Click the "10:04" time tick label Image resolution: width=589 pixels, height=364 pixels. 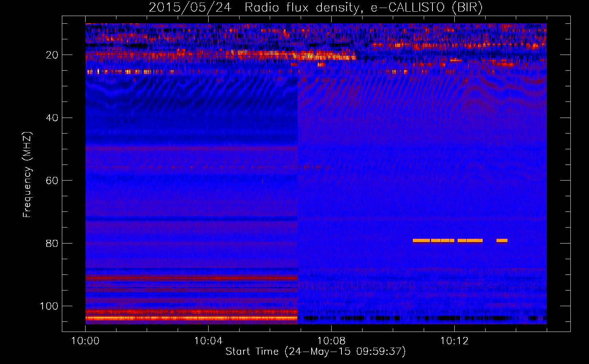point(208,341)
